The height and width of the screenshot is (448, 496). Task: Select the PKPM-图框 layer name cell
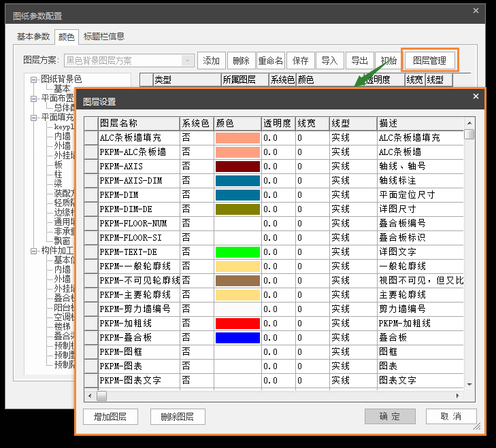(x=139, y=352)
